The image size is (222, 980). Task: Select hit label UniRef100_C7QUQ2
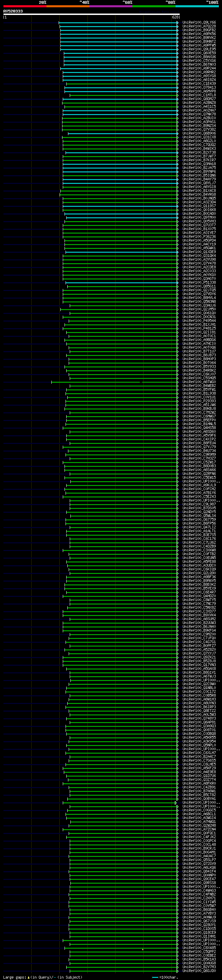coord(199,145)
